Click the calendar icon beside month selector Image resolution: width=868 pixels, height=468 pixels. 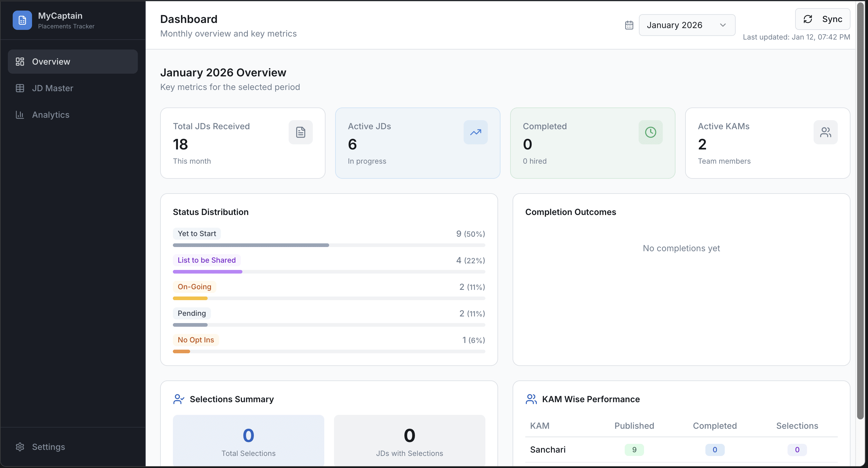629,25
